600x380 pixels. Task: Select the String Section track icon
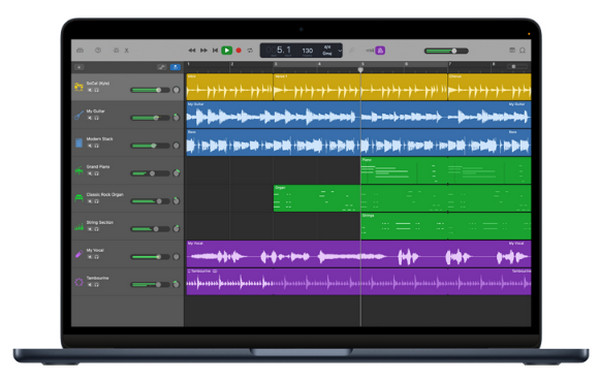(79, 227)
